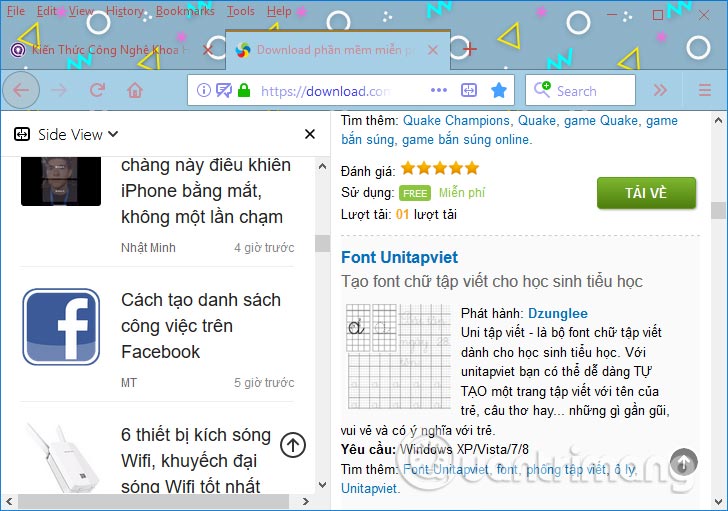Switch to Kiến Thức Công Nghệ Khoa tab
Viewport: 728px width, 511px height.
coord(110,50)
